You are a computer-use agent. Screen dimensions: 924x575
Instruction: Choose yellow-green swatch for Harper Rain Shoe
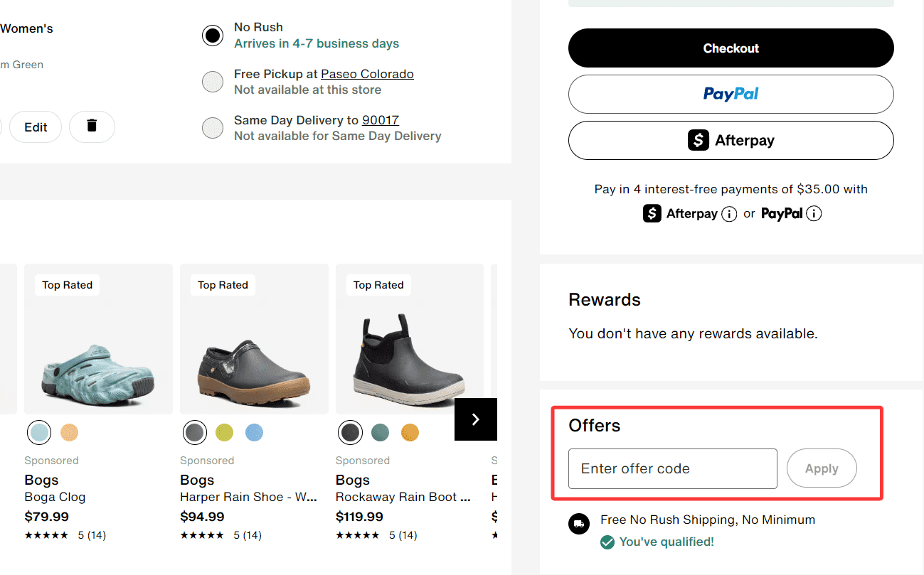click(225, 432)
